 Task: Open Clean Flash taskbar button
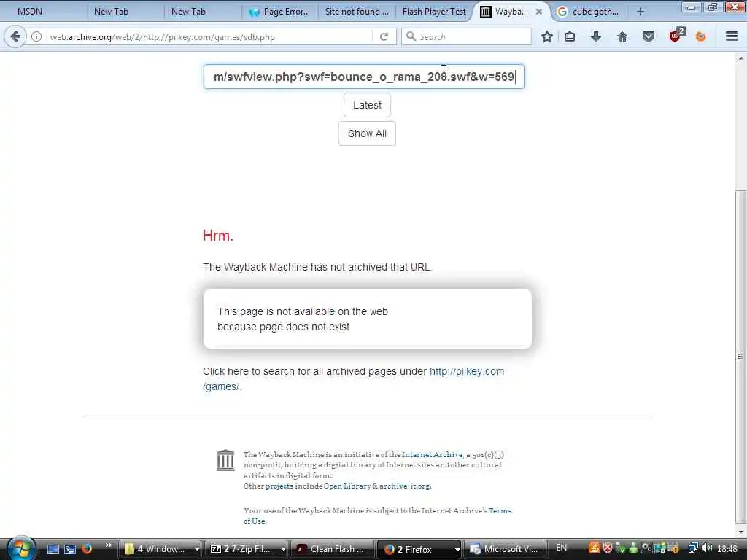(x=332, y=549)
